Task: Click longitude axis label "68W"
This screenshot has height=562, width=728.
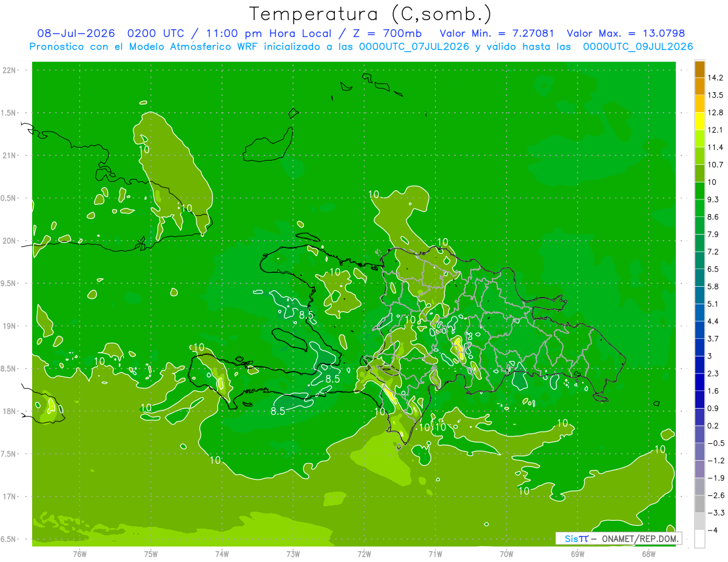Action: pyautogui.click(x=649, y=554)
